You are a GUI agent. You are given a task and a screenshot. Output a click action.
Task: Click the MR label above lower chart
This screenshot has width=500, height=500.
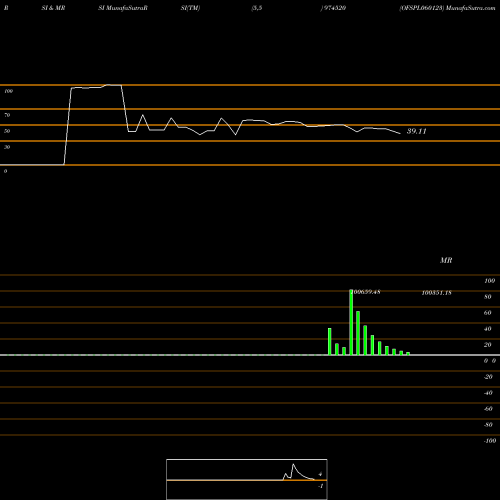[446, 260]
